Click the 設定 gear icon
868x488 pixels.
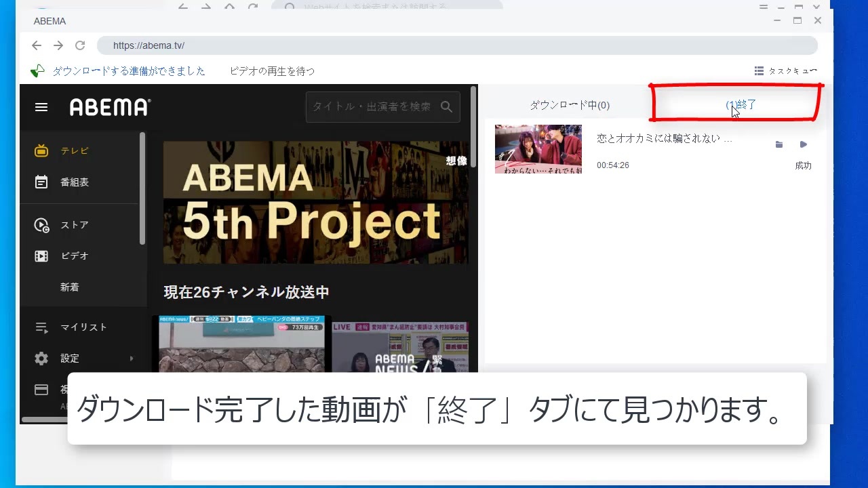click(x=41, y=359)
